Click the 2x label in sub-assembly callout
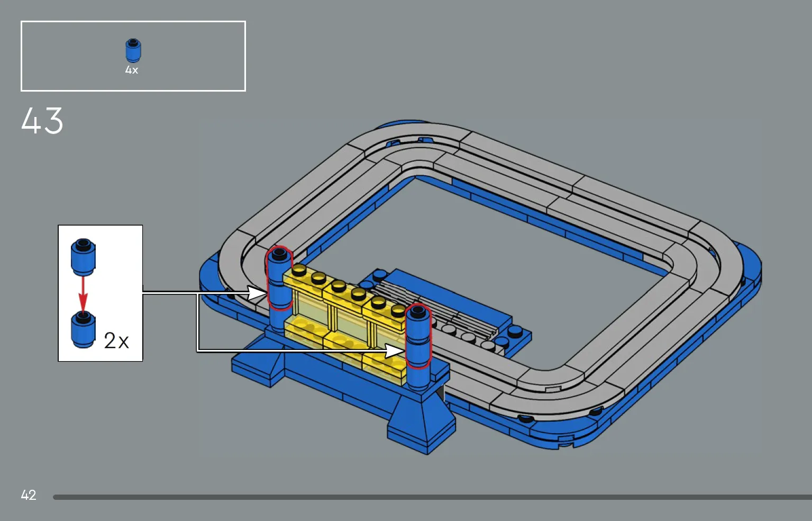Viewport: 812px width, 521px height. tap(116, 340)
